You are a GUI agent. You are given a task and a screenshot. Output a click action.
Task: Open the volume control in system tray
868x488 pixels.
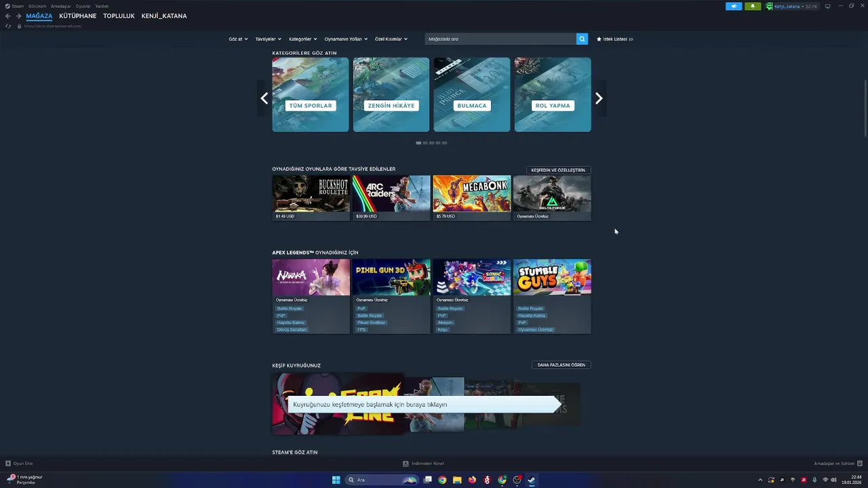click(833, 480)
